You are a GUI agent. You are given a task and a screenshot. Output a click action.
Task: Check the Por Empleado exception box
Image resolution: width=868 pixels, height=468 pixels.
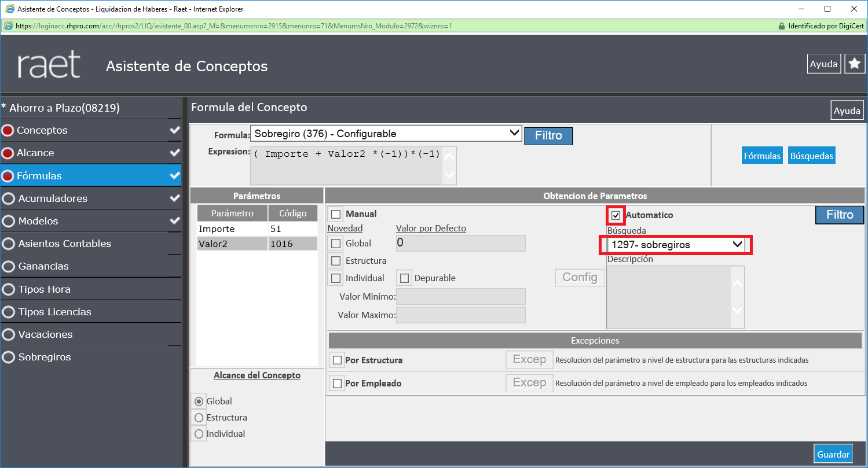pos(337,384)
